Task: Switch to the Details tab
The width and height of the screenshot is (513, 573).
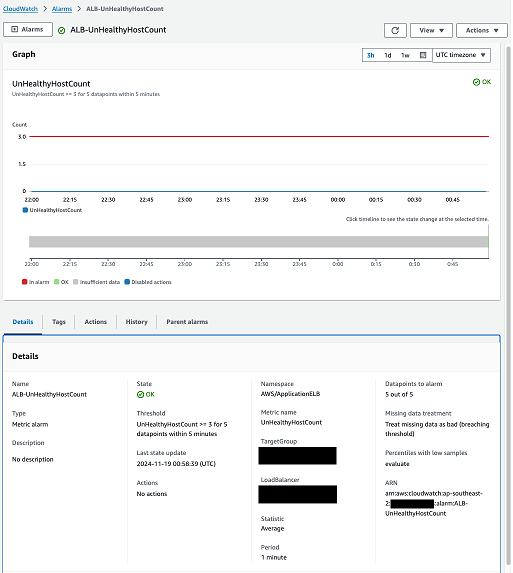Action: pyautogui.click(x=23, y=322)
